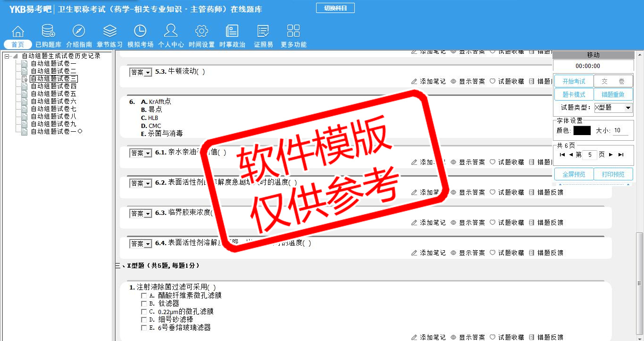Open 章节练习 layers icon

coord(109,32)
